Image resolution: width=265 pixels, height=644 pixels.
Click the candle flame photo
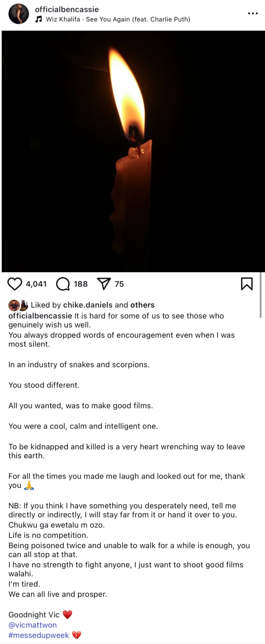[133, 151]
